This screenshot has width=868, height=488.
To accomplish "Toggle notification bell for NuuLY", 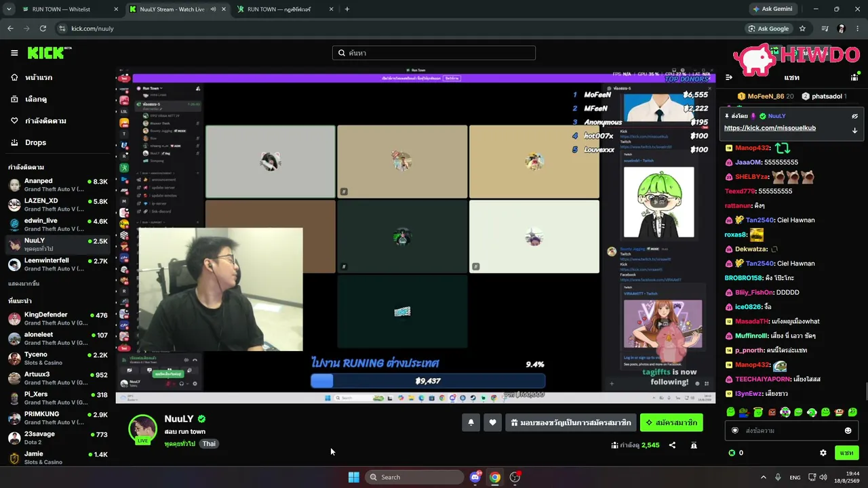I will [471, 422].
